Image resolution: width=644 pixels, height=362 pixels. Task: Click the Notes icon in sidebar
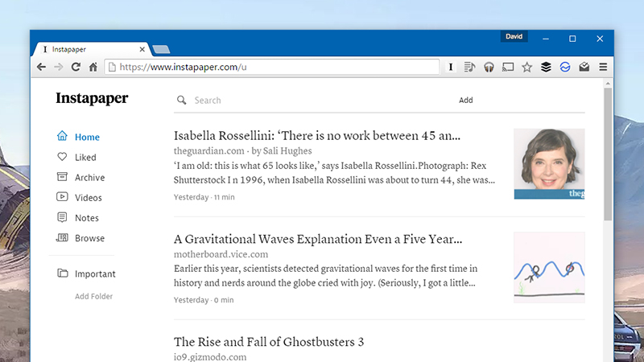click(62, 217)
